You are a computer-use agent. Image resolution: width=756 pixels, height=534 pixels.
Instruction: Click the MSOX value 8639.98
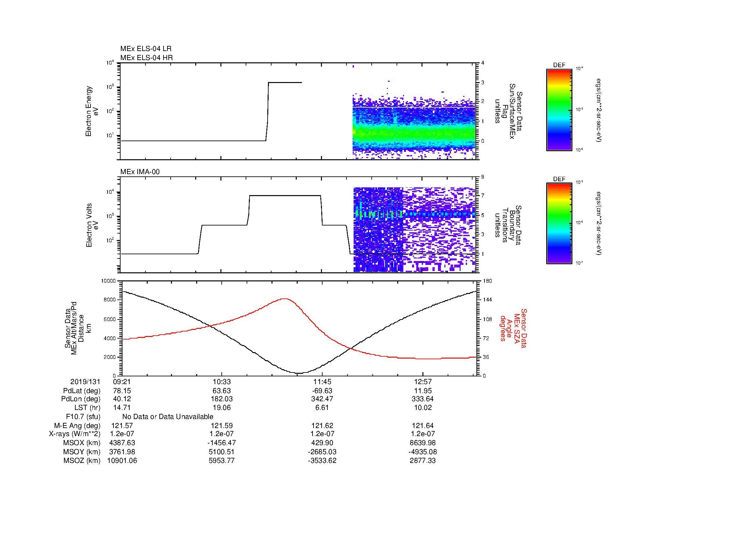[x=423, y=443]
